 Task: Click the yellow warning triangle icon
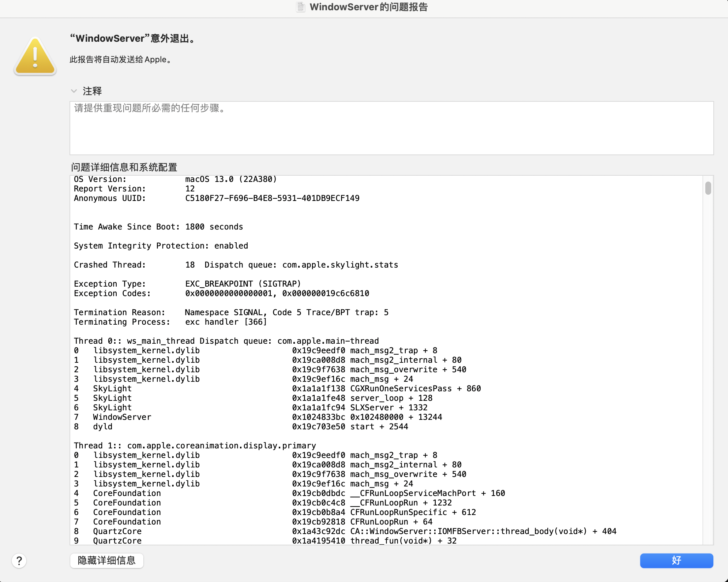[x=35, y=56]
